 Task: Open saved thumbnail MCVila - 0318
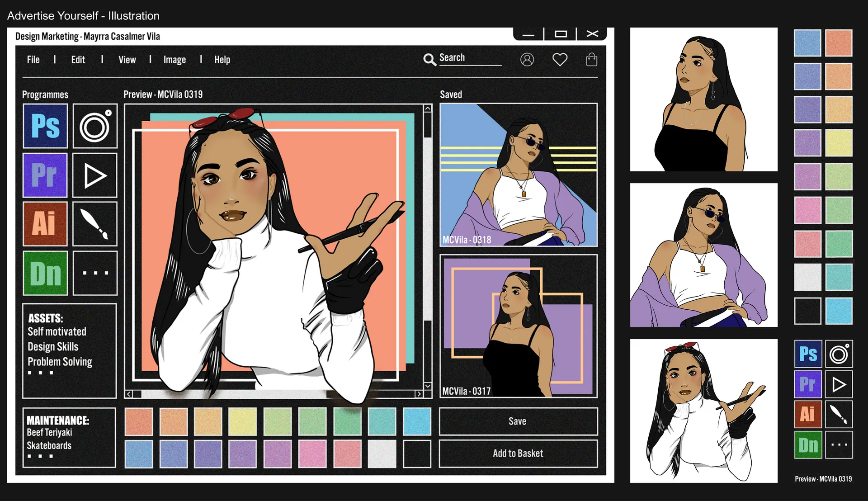519,175
